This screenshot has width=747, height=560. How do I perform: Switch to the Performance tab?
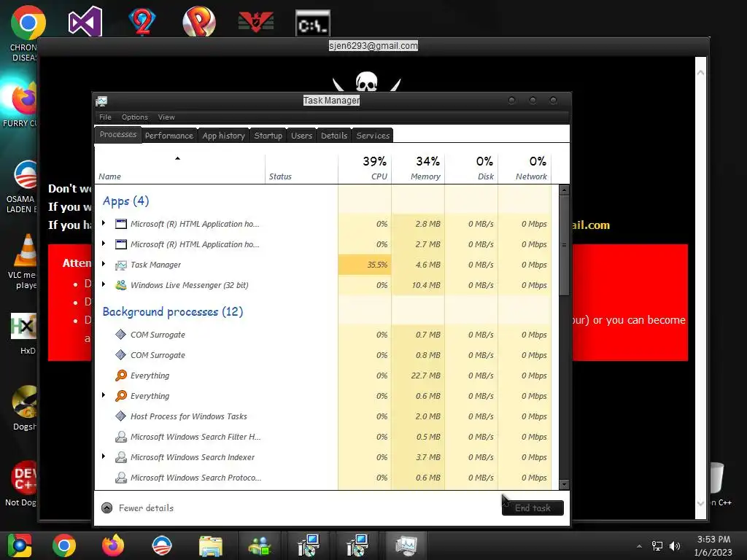(x=169, y=136)
